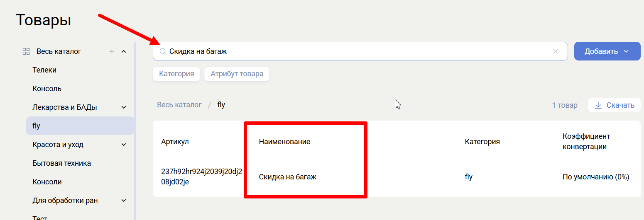
Task: Click the download arrow icon
Action: pyautogui.click(x=598, y=105)
